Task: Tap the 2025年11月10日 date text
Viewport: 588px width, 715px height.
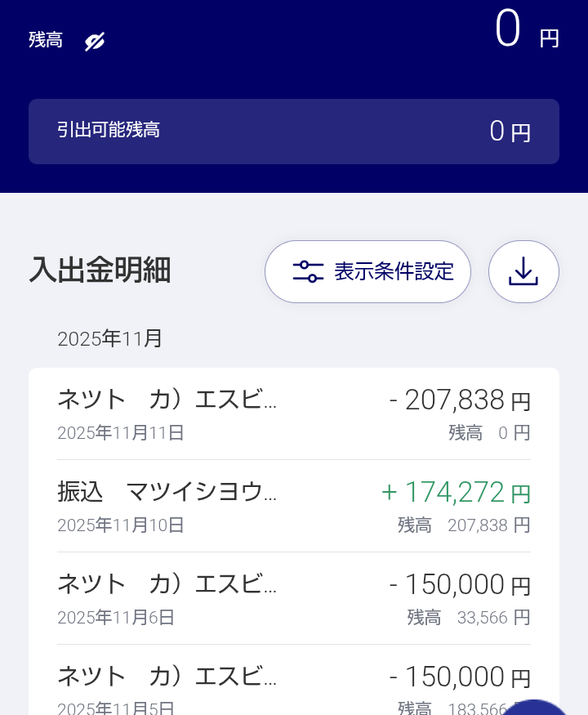Action: (x=121, y=525)
